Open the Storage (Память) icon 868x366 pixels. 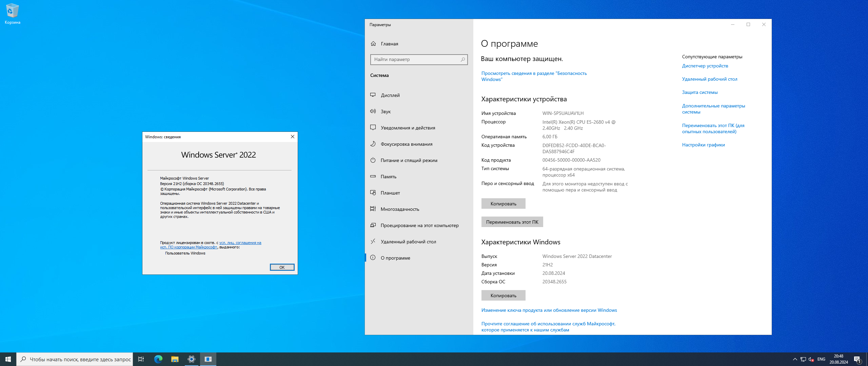pyautogui.click(x=373, y=177)
